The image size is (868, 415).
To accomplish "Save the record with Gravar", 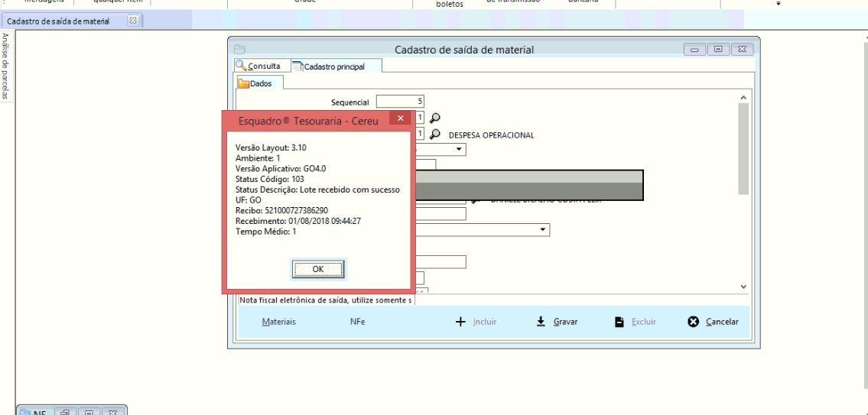I will [x=557, y=322].
